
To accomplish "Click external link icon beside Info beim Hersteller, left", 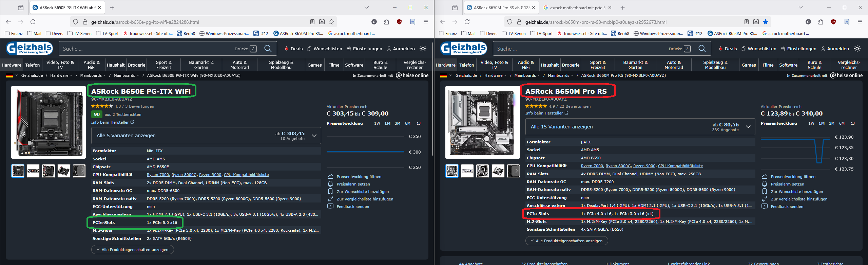I will point(132,122).
